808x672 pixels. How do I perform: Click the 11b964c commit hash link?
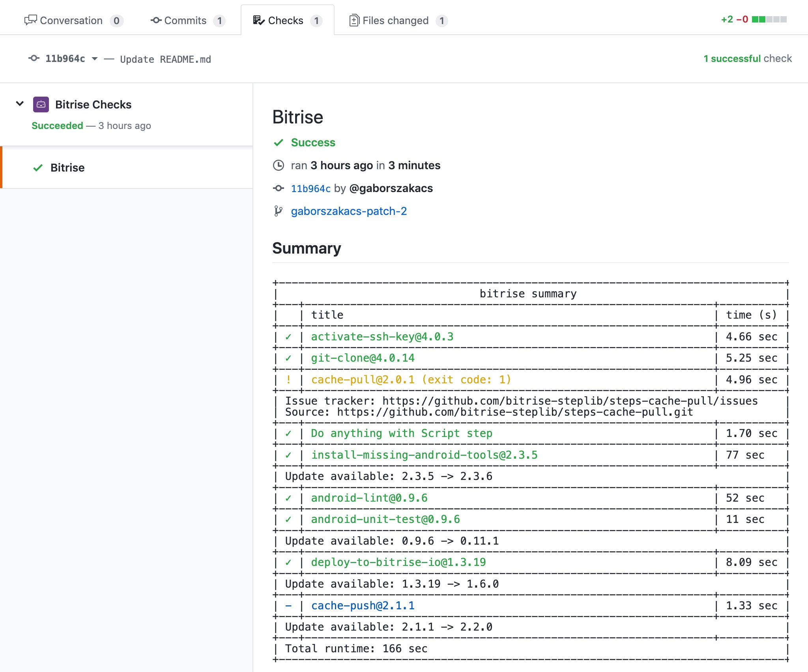pyautogui.click(x=310, y=189)
